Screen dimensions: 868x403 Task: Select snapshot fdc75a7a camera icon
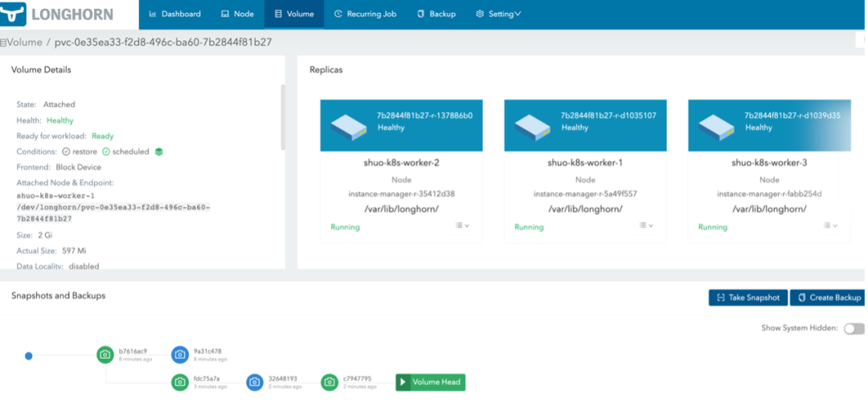click(180, 382)
